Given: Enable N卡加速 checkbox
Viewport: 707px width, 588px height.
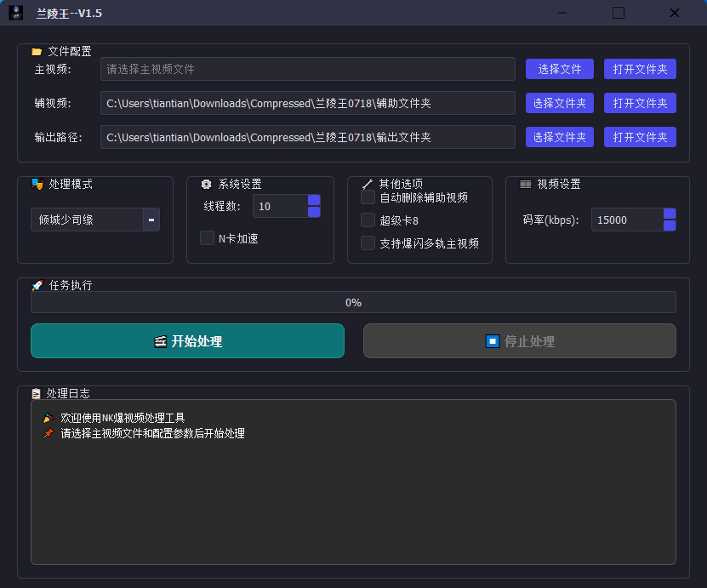Looking at the screenshot, I should (207, 238).
